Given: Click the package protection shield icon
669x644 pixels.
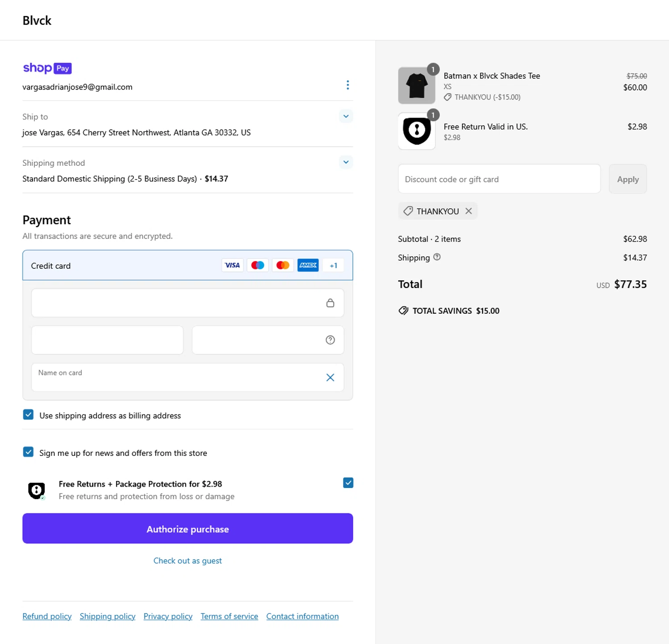Looking at the screenshot, I should (x=37, y=491).
